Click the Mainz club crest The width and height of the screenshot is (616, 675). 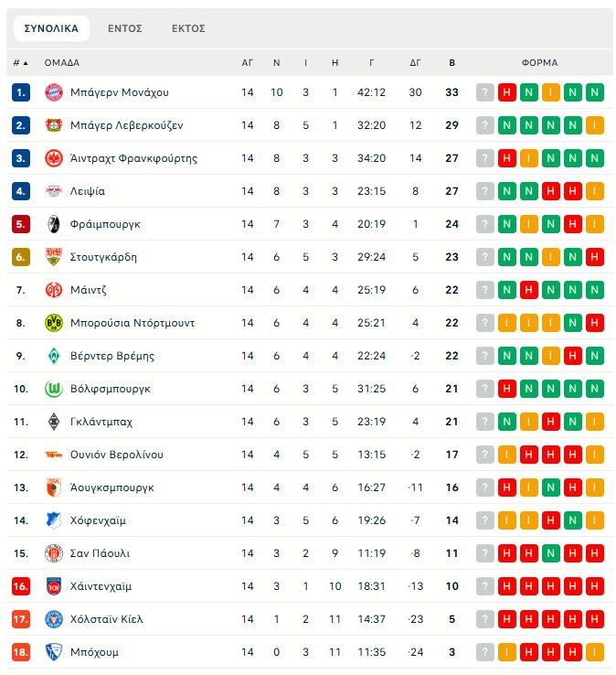coord(53,290)
